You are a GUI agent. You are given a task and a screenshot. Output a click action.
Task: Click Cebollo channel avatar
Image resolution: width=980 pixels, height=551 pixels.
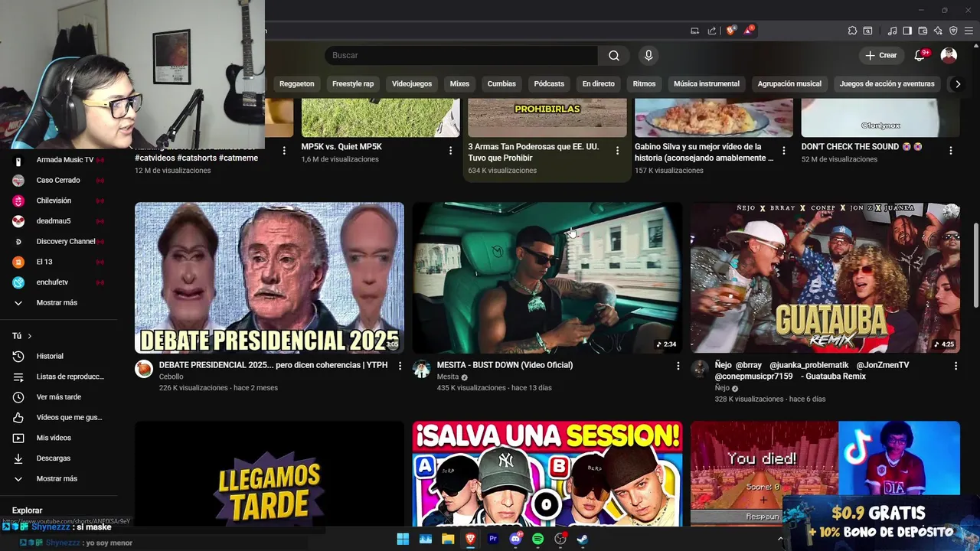144,369
